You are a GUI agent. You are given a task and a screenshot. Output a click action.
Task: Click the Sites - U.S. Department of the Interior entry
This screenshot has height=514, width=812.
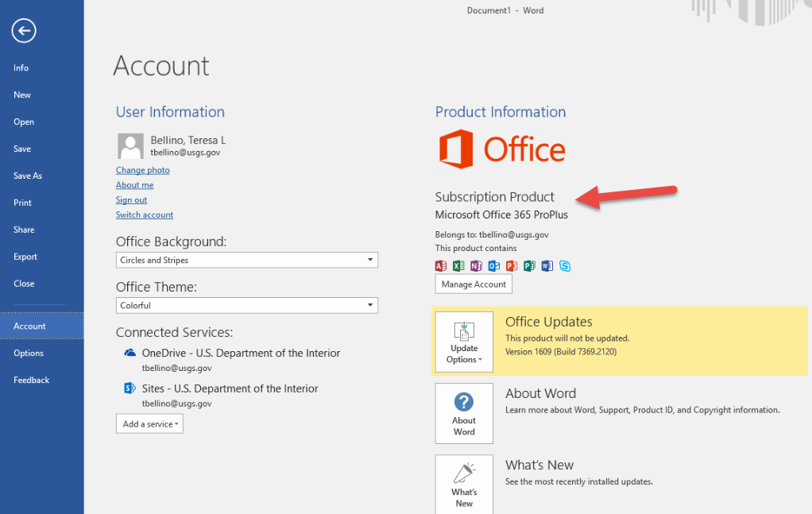(230, 388)
